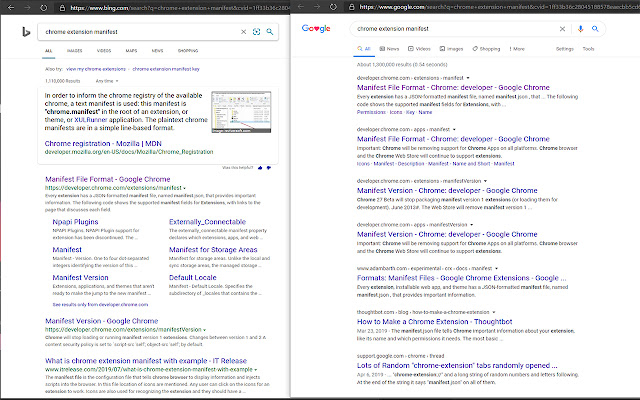Click the Permissions sitelink under first Google result

[x=371, y=112]
